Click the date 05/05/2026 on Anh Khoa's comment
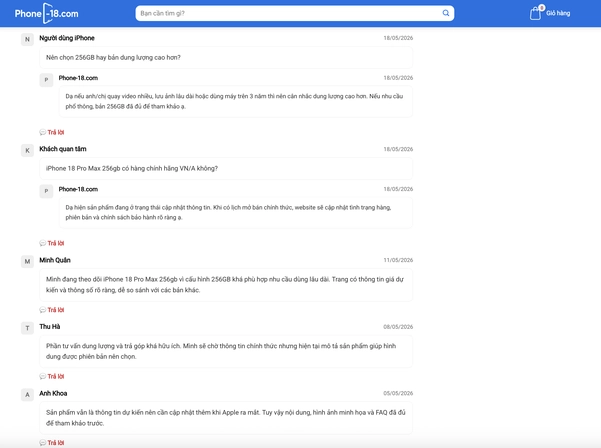This screenshot has height=448, width=601. click(x=398, y=393)
